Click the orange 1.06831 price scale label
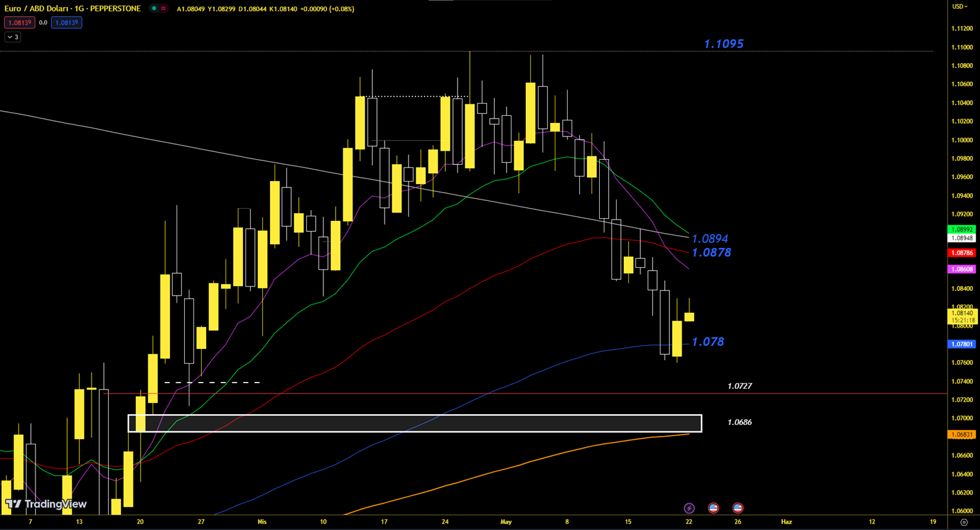Viewport: 980px width, 530px height. pyautogui.click(x=961, y=435)
